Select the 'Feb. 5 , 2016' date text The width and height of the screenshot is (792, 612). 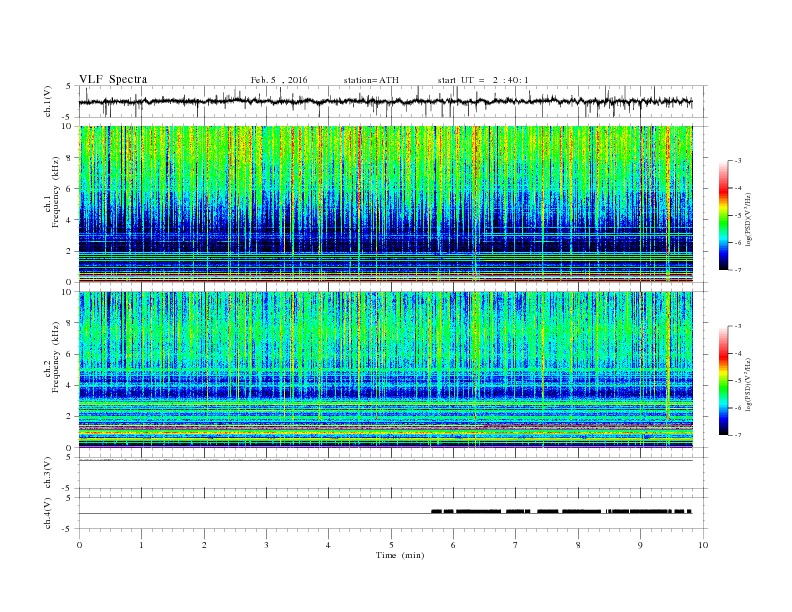[279, 80]
